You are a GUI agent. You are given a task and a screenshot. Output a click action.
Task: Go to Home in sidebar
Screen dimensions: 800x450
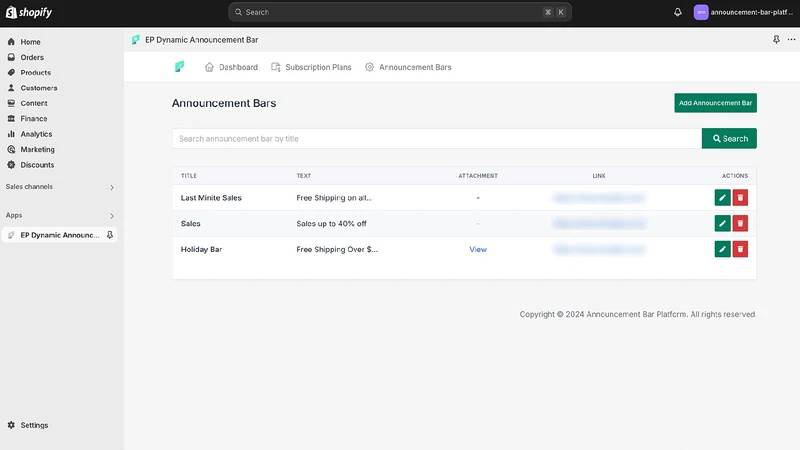30,42
